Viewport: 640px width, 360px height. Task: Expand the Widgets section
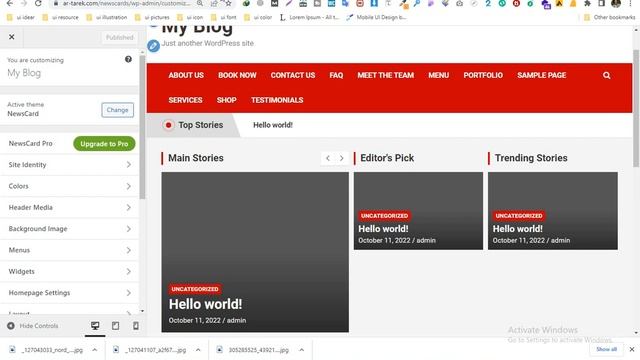point(69,271)
